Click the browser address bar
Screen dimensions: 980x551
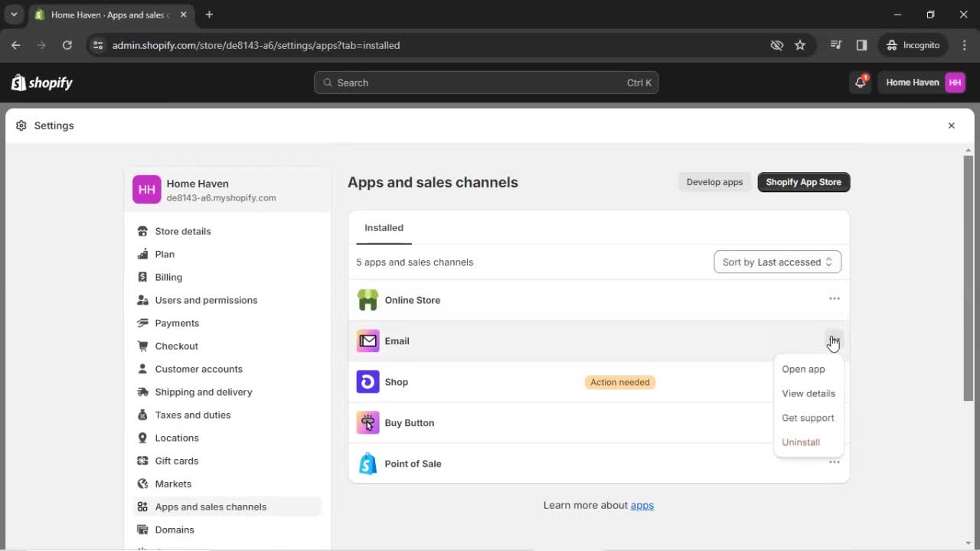pos(429,45)
